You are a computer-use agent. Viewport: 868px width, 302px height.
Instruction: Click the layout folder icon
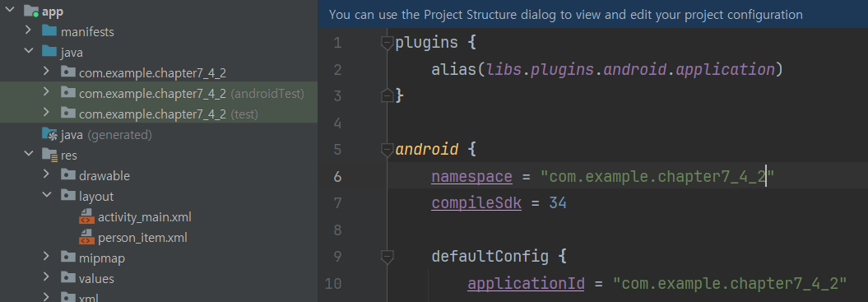(x=68, y=195)
